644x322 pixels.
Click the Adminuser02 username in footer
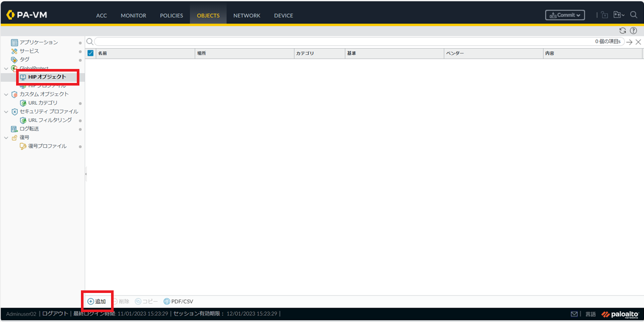tap(21, 314)
